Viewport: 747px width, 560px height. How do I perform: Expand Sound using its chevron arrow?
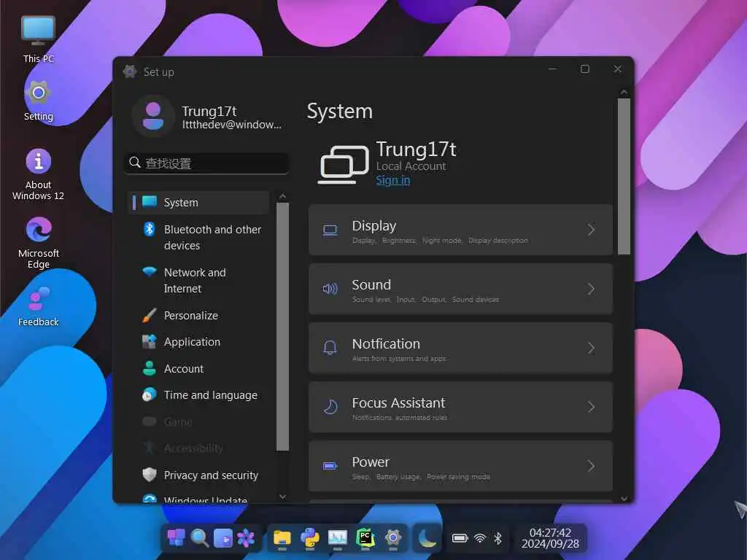[591, 289]
